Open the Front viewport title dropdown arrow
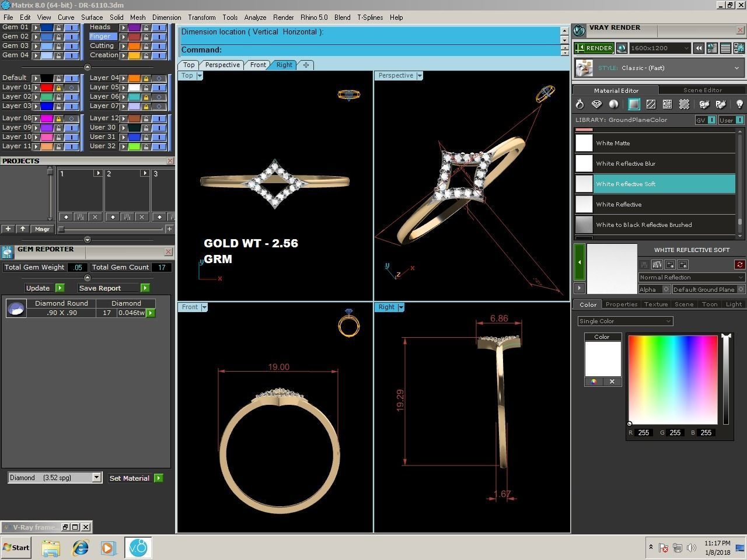Viewport: 747px width, 560px height. 204,307
